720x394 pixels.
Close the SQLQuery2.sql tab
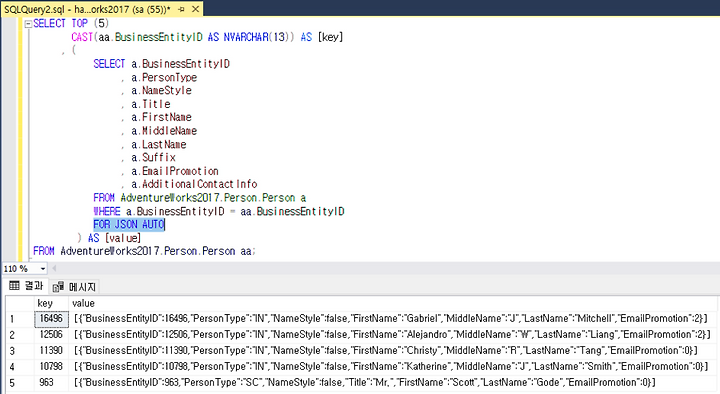point(196,9)
